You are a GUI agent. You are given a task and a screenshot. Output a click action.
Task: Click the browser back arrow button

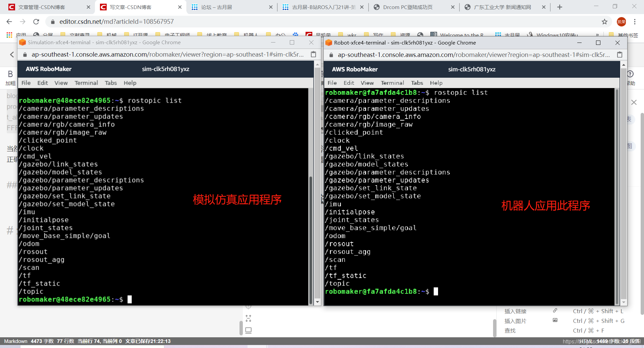[9, 21]
